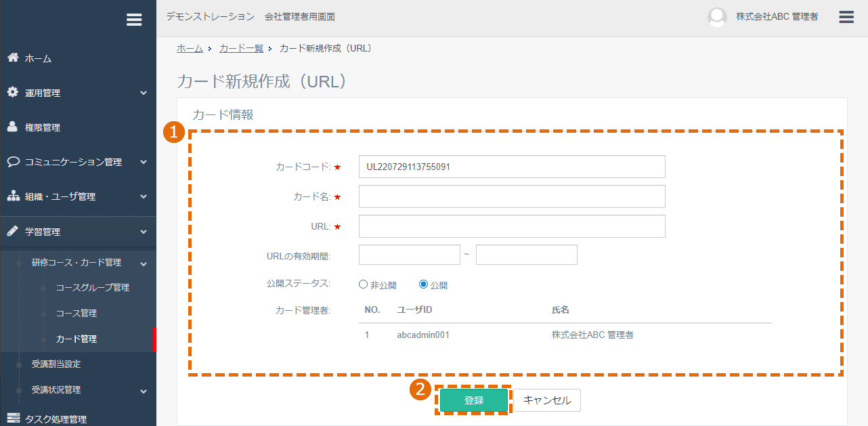Click abcadmin001 in the card manager table
This screenshot has width=868, height=426.
[423, 335]
